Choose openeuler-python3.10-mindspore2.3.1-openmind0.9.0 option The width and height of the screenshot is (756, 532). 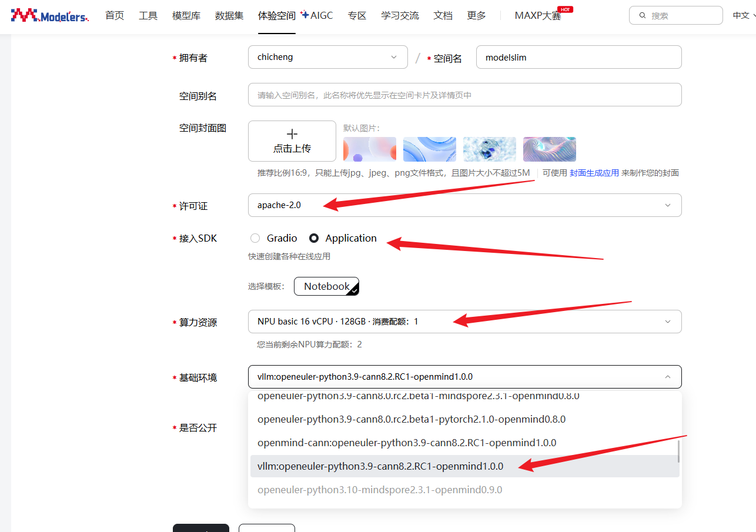click(x=465, y=490)
